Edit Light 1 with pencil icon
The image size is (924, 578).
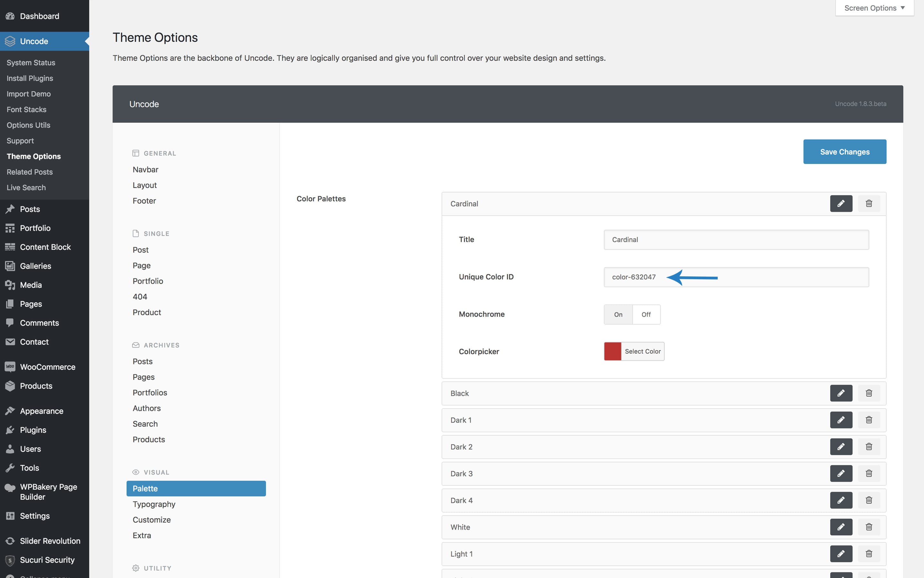pos(841,554)
